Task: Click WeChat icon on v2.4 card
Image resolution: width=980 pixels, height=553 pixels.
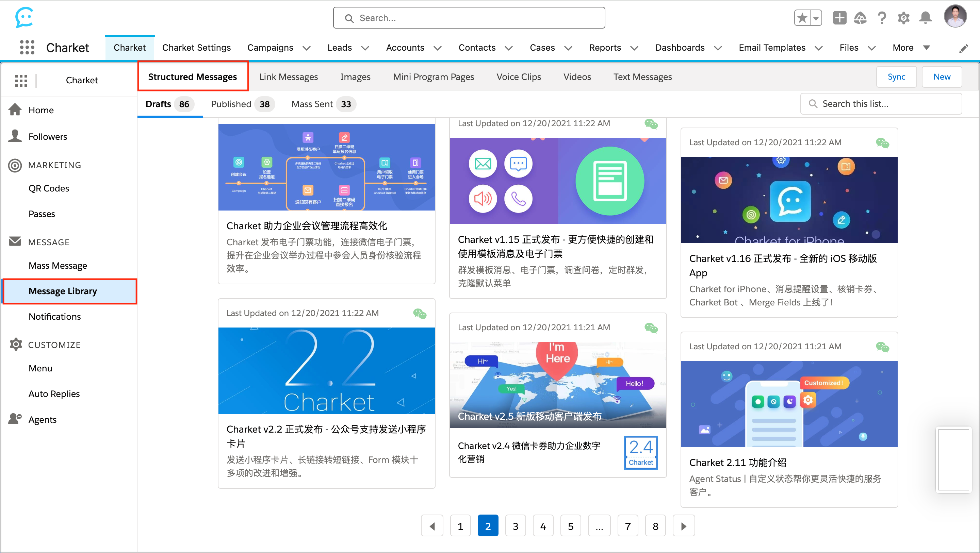Action: (651, 328)
